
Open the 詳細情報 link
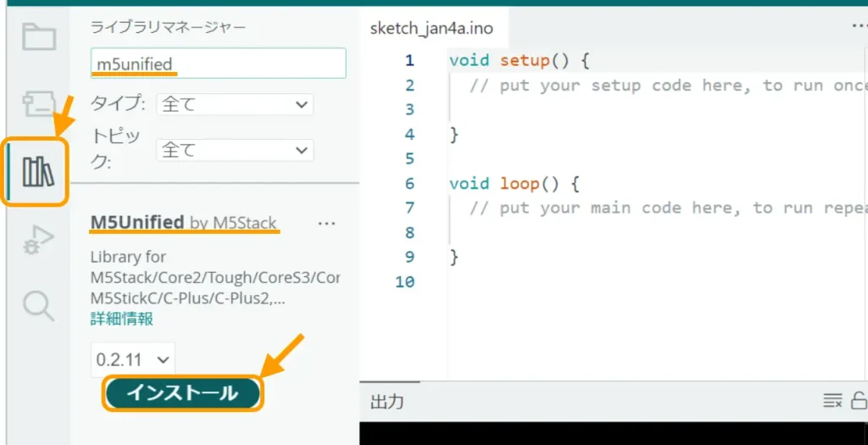122,319
